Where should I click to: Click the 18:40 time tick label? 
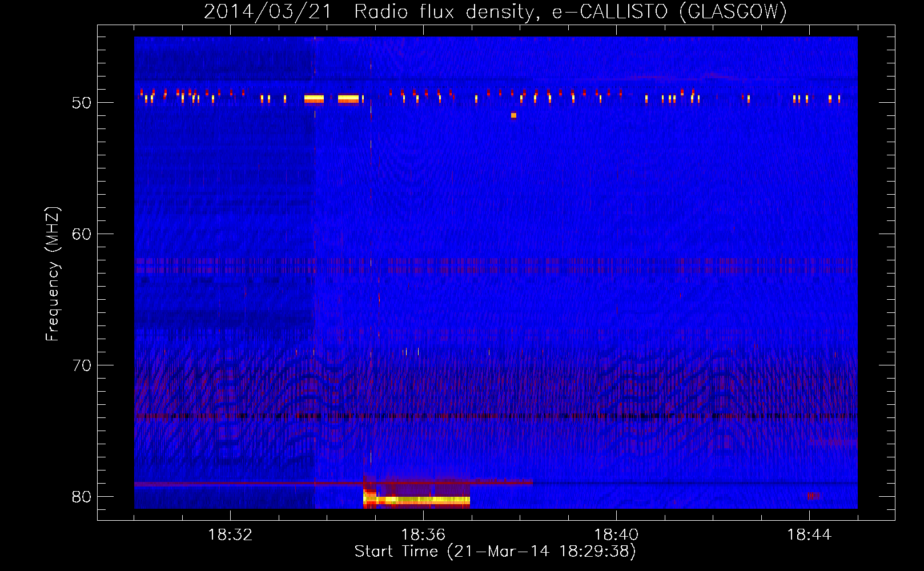[616, 535]
